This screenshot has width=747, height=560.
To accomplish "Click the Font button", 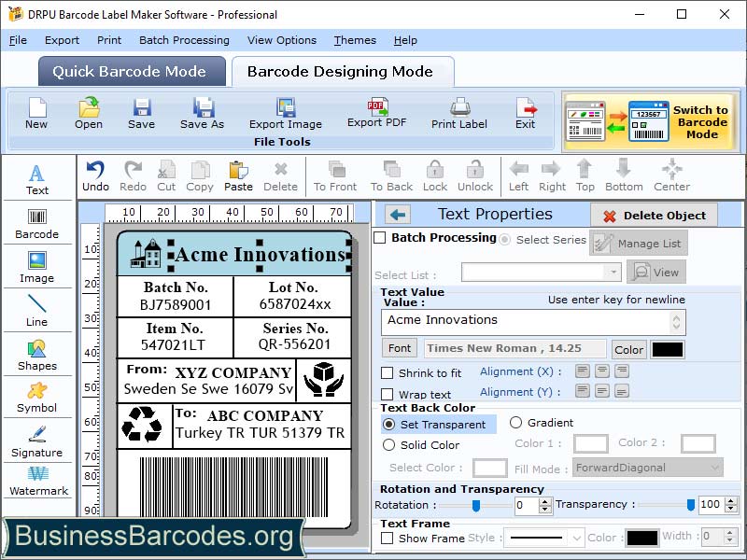I will (x=400, y=348).
